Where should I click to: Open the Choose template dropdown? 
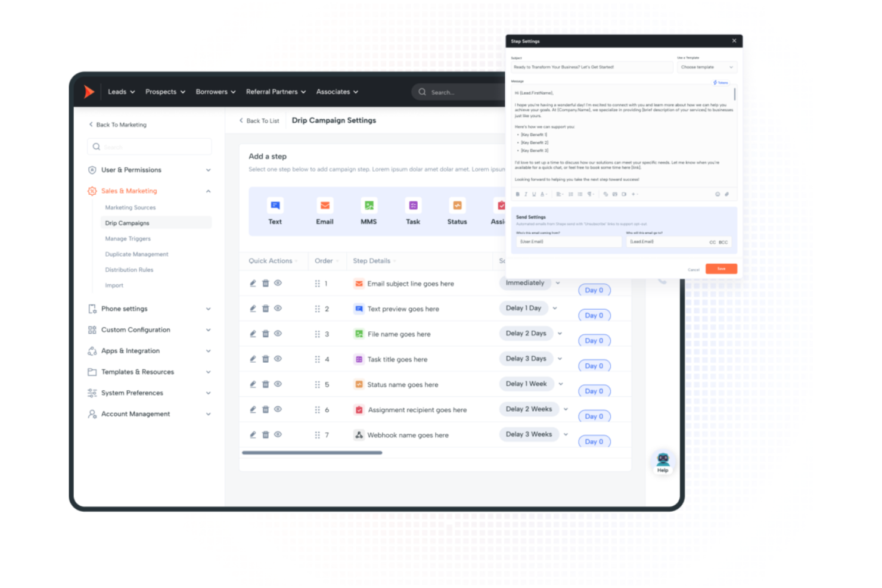pos(706,67)
